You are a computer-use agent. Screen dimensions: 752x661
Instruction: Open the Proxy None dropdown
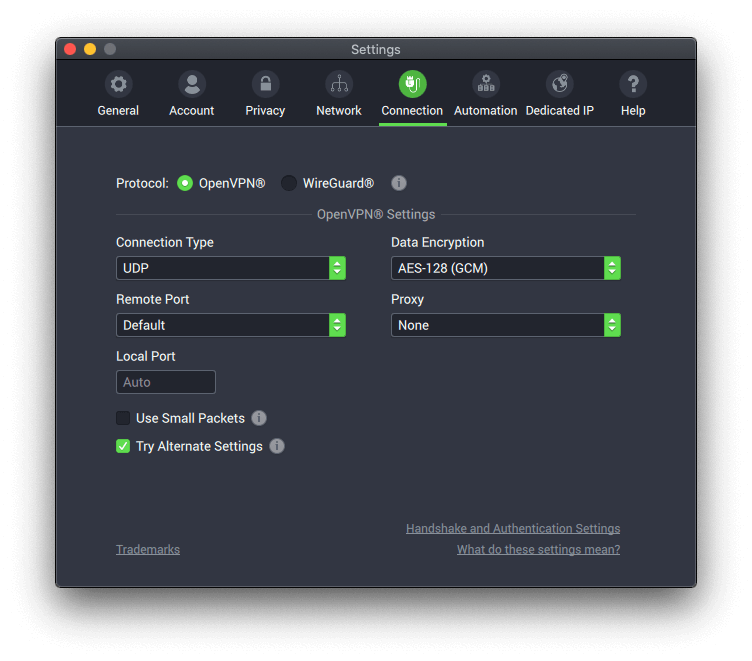[506, 325]
